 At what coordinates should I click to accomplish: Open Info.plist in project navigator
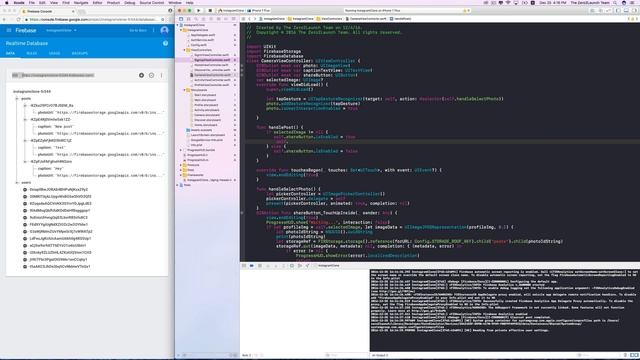196,145
